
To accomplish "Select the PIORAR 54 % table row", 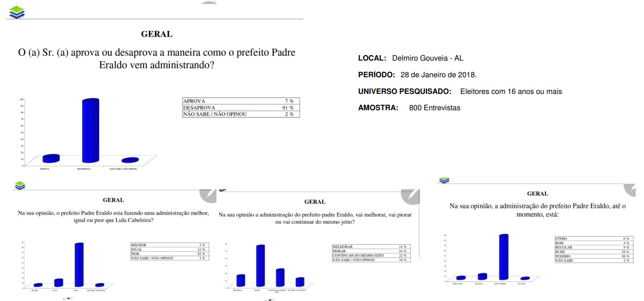I will click(x=371, y=251).
